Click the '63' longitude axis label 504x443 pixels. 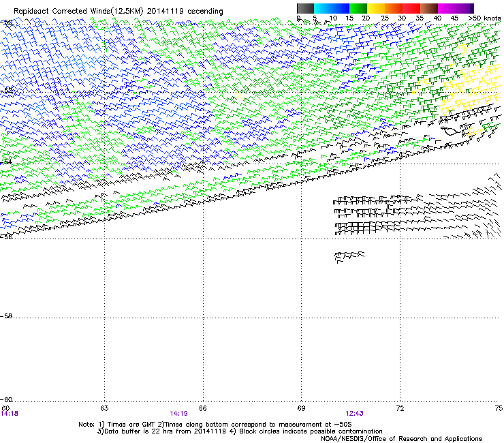104,408
